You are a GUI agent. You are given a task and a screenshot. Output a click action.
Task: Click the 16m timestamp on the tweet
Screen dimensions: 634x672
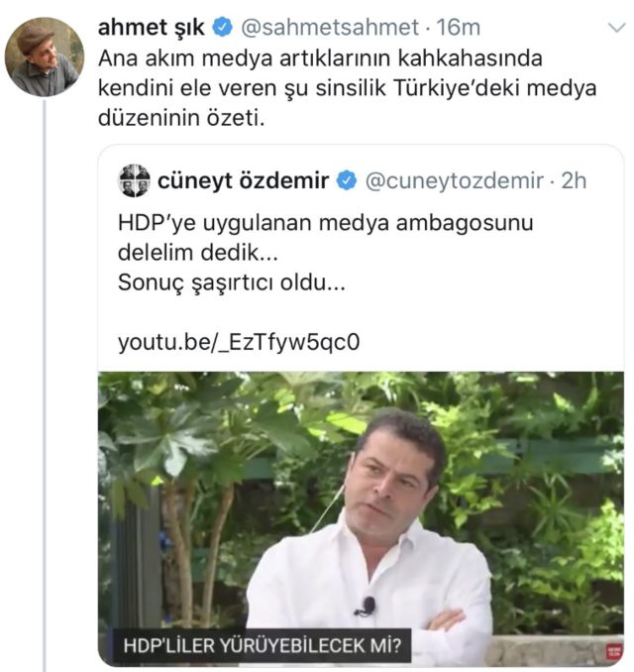click(x=458, y=28)
